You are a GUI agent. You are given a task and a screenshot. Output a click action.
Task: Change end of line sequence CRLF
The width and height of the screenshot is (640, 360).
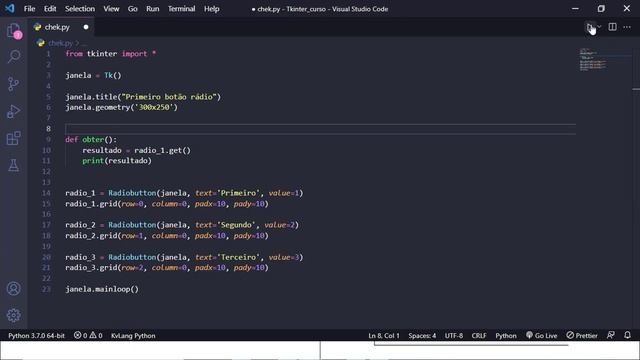point(479,336)
